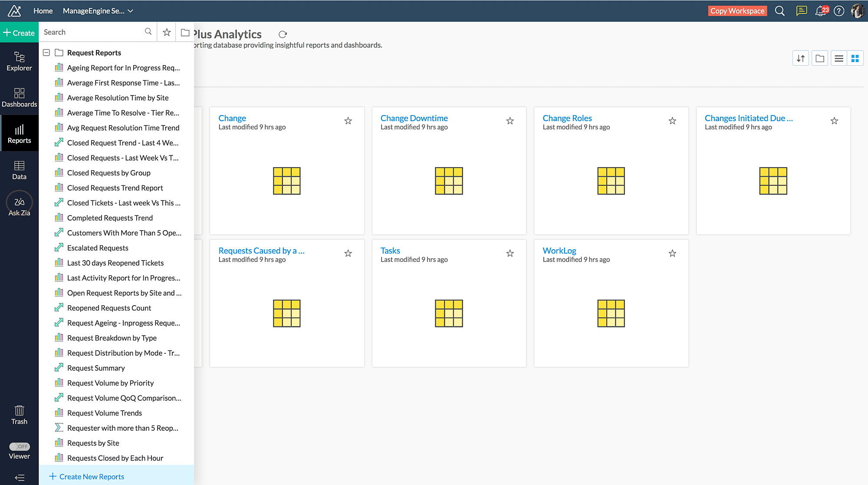Viewport: 868px width, 485px height.
Task: Open the Ask Zia assistant
Action: (x=19, y=206)
